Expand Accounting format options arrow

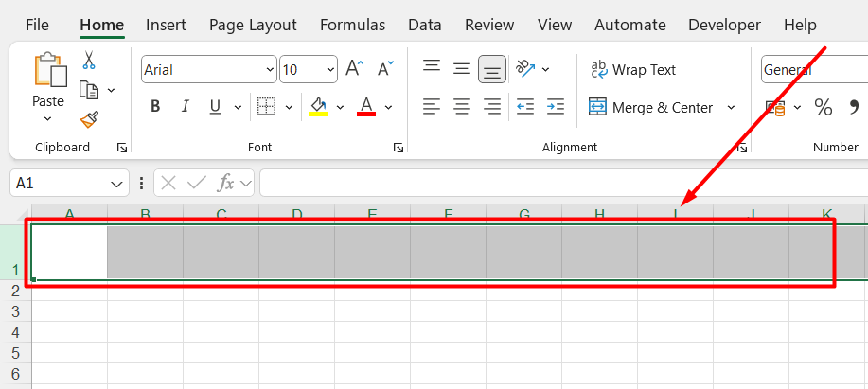coord(797,107)
